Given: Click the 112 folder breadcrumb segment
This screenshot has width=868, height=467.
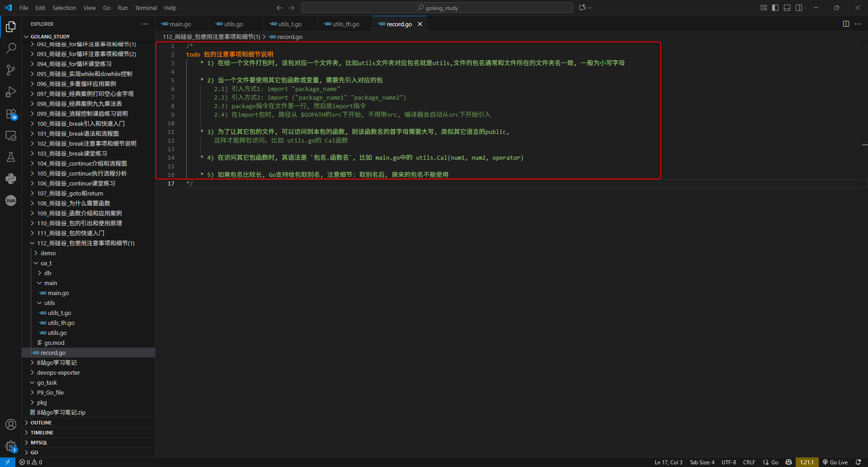Looking at the screenshot, I should (212, 37).
